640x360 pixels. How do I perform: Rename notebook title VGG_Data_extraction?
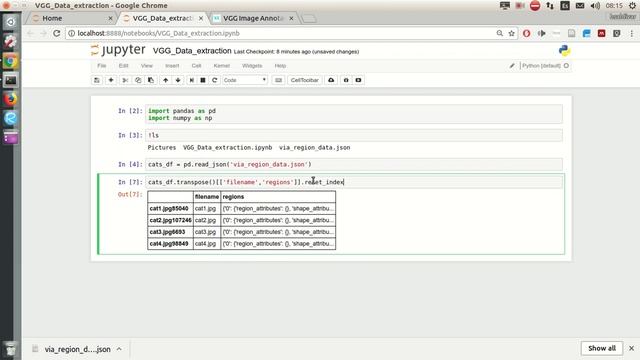192,51
